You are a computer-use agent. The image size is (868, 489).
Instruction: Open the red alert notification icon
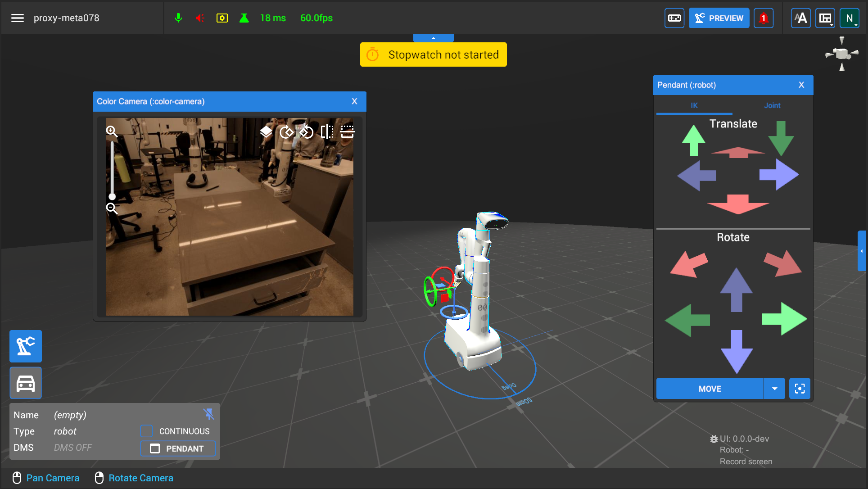pos(764,18)
